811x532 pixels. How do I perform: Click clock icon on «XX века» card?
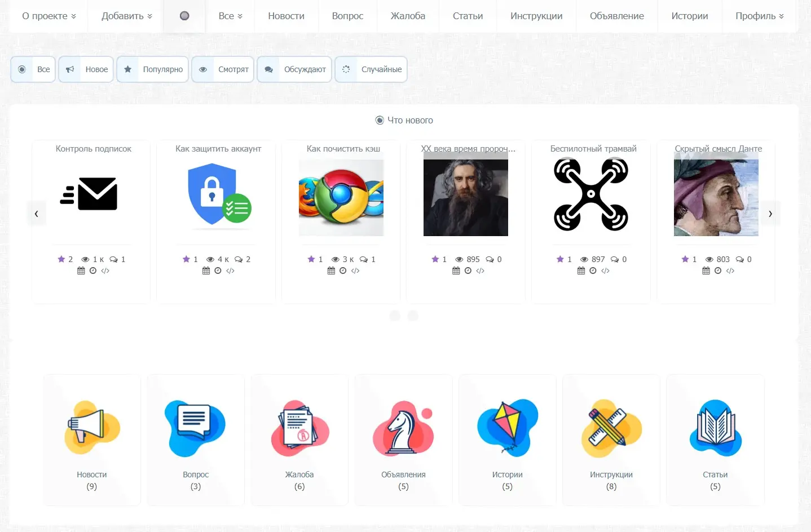[x=468, y=271]
